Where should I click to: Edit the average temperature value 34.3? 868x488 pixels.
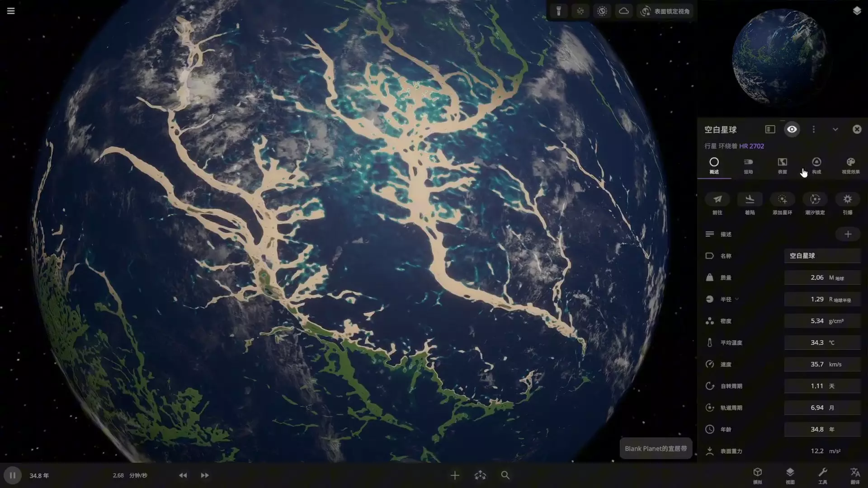822,343
